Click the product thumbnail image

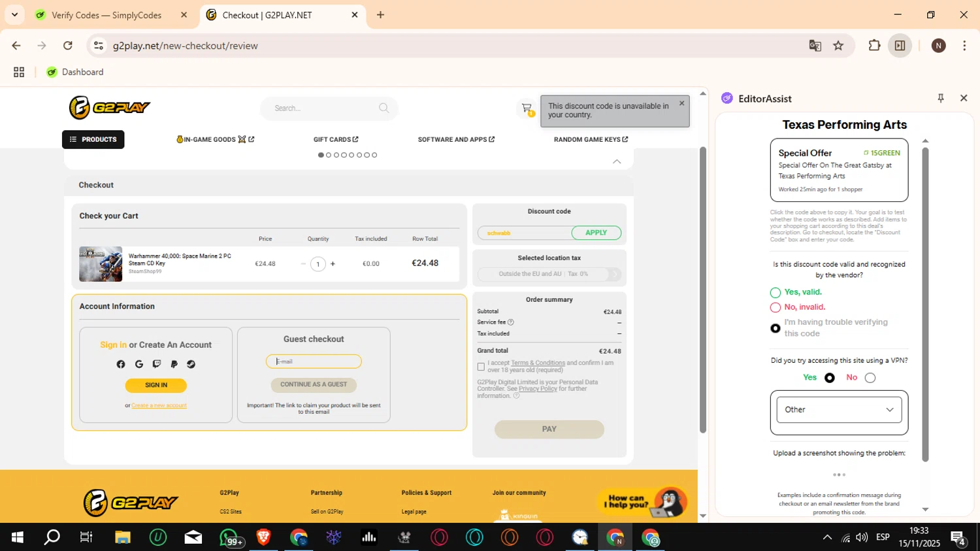101,264
